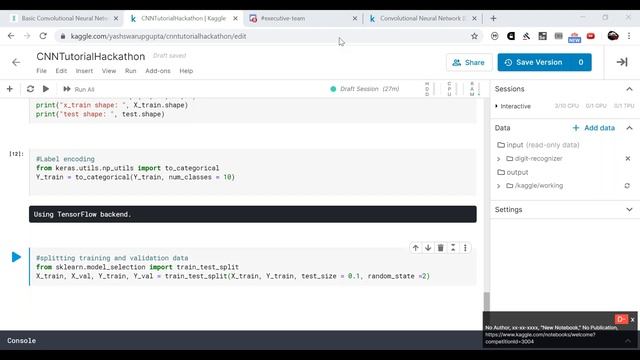Screen dimensions: 640x360
Task: Refresh the /kaggle/working output folder
Action: pos(627,186)
